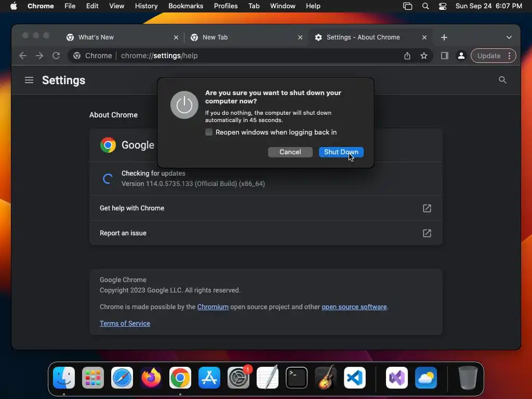Expand the tab search chevron
The image size is (532, 399).
(x=509, y=37)
